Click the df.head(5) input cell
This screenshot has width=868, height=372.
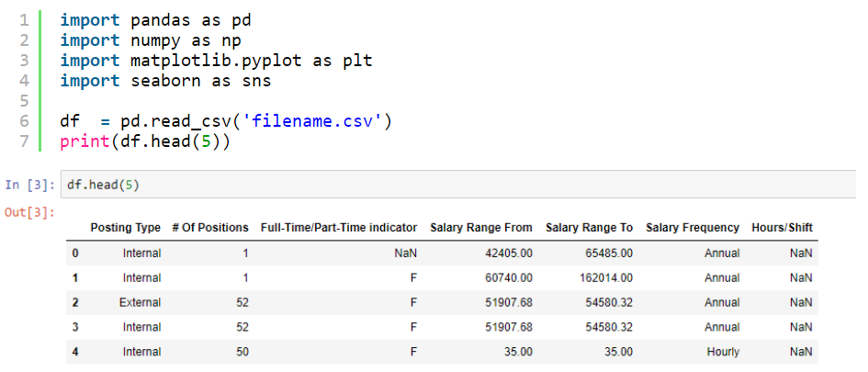coord(458,185)
